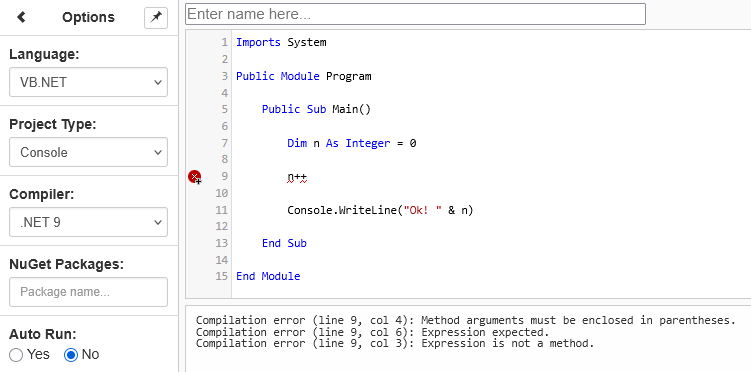Click the red error marker on line 9
The height and width of the screenshot is (372, 751).
[194, 177]
